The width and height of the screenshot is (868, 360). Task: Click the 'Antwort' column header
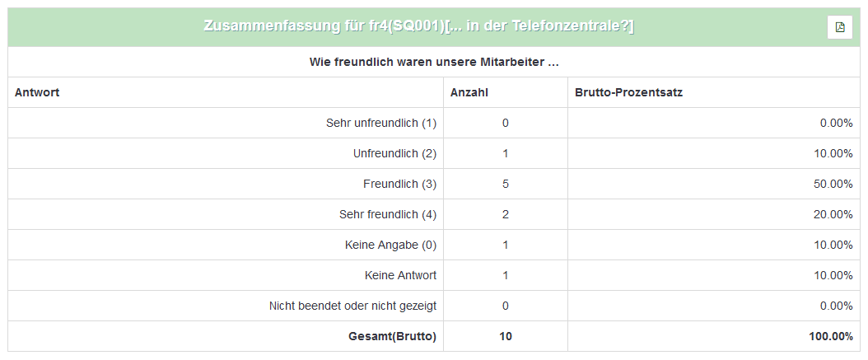[x=37, y=92]
